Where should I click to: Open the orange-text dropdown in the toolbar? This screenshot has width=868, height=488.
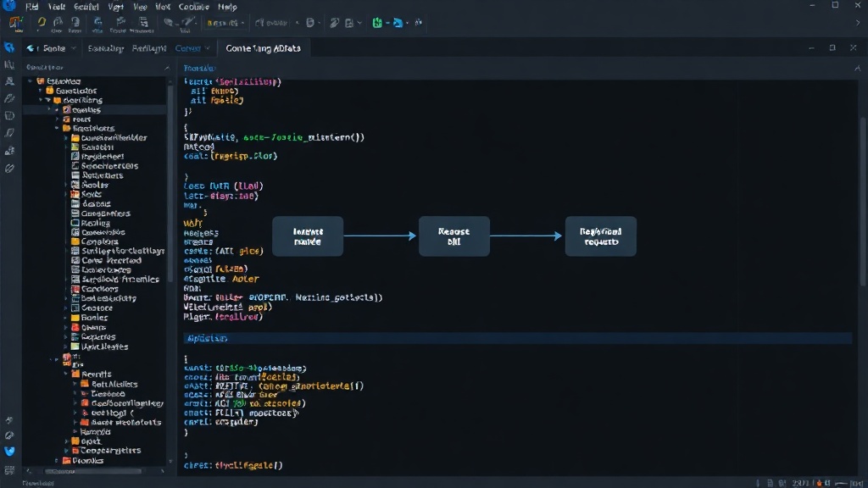pyautogui.click(x=225, y=23)
